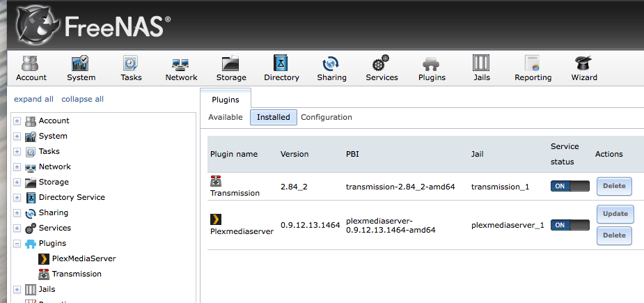The height and width of the screenshot is (303, 644).
Task: Click plexmediaserver-0.9.12.13.1464-amd64 PBI cell
Action: (391, 225)
